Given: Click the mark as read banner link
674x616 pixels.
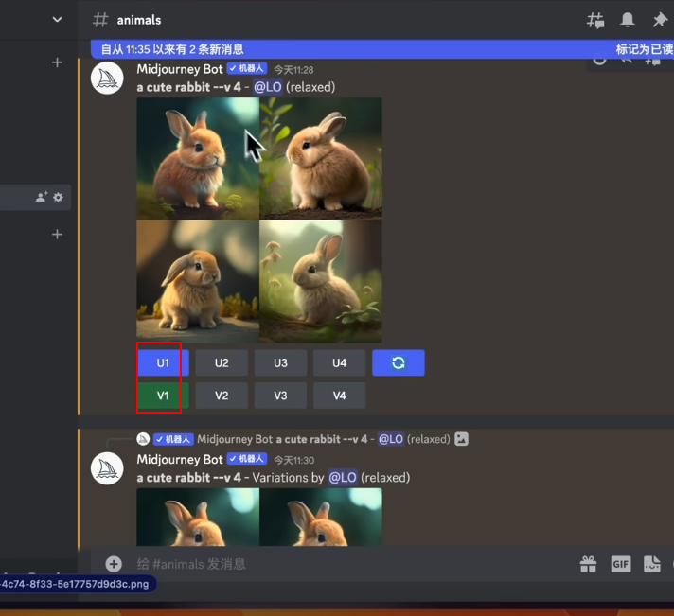Looking at the screenshot, I should tap(644, 49).
